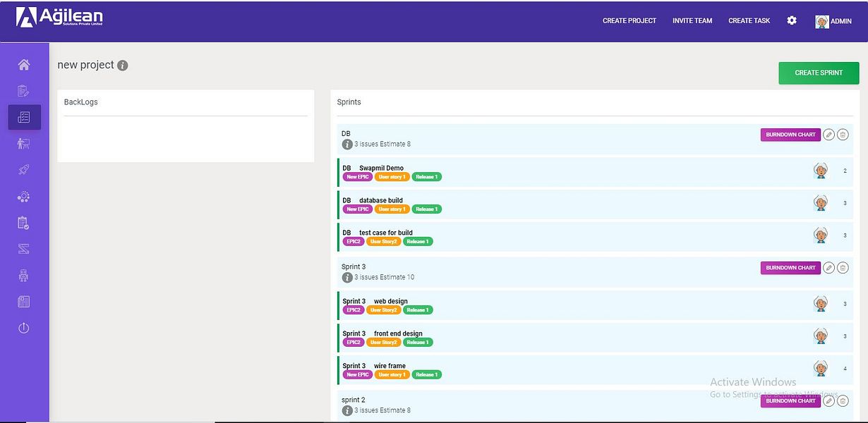The image size is (868, 423).
Task: Open the Swapmil Demo task
Action: [x=595, y=172]
